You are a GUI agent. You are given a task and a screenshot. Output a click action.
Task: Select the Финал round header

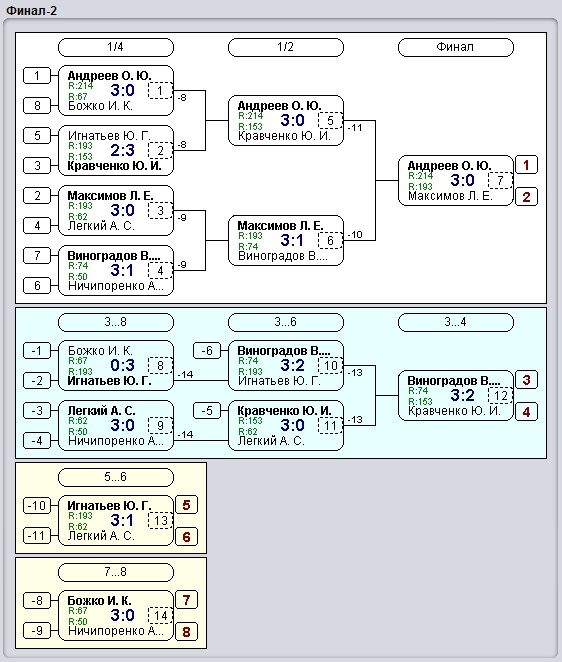pos(456,47)
